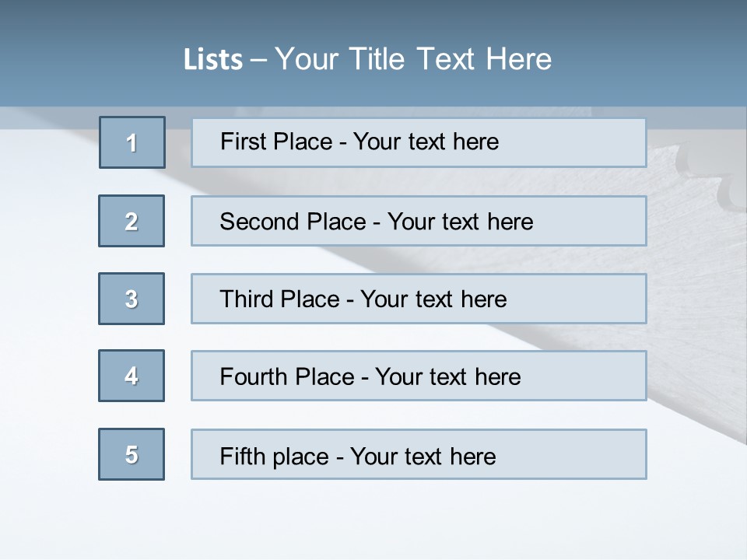
Task: Select the number 4 square
Action: coord(132,376)
